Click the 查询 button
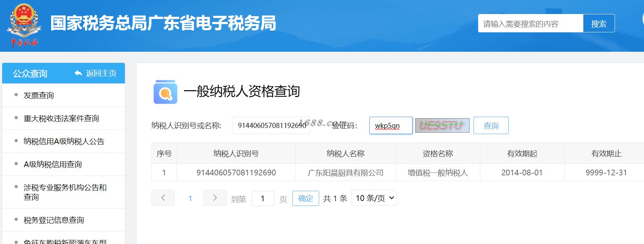 (x=491, y=125)
